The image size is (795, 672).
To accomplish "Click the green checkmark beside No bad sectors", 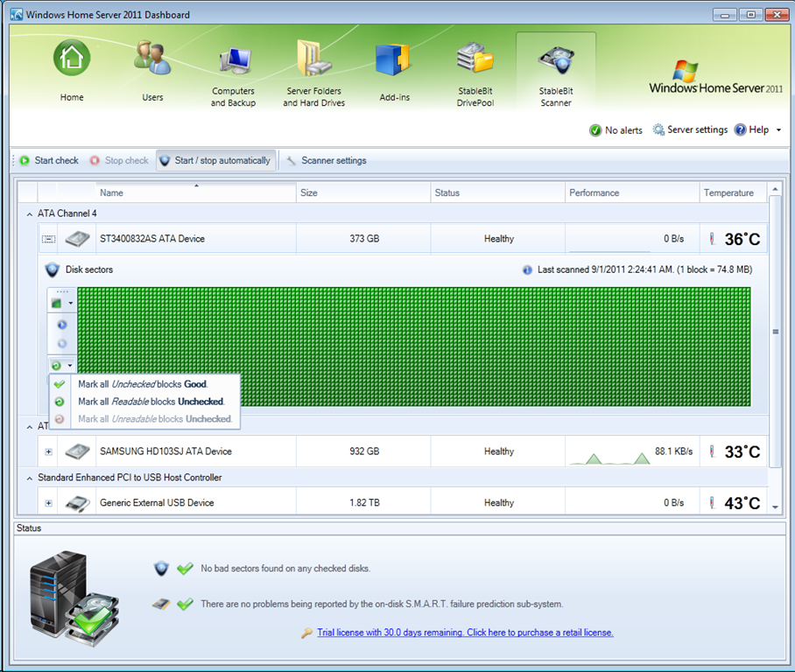I will 185,569.
